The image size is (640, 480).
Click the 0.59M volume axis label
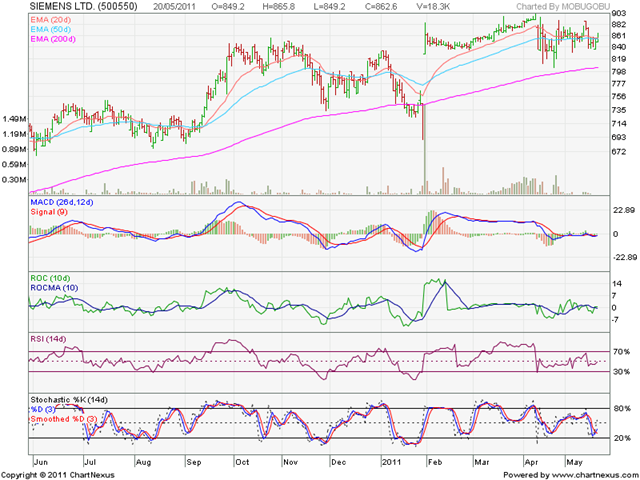pos(14,164)
